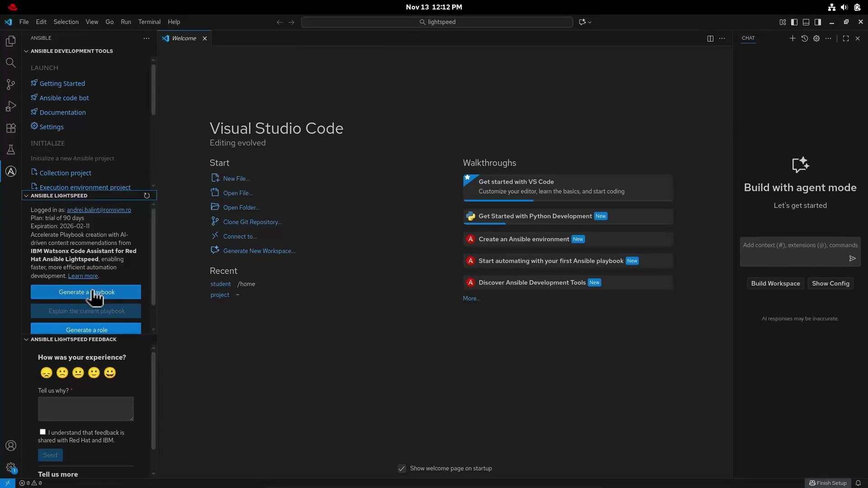Image resolution: width=868 pixels, height=488 pixels.
Task: Open the Search view in activity bar
Action: [11, 63]
